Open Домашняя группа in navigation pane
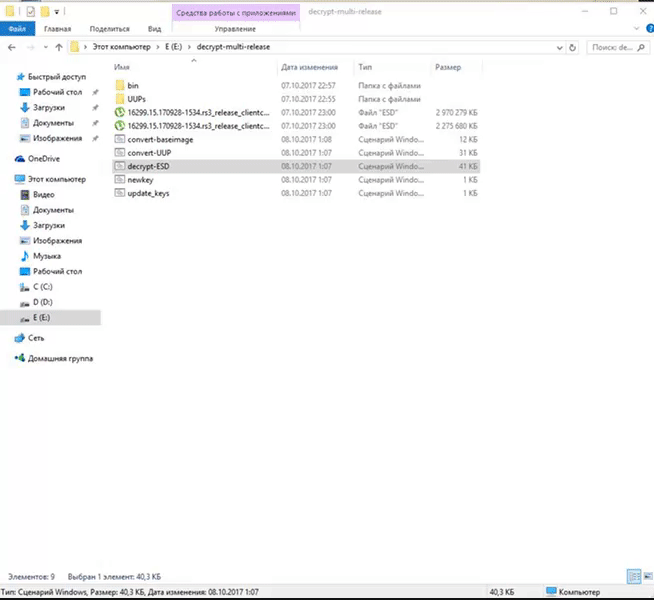 pos(60,359)
